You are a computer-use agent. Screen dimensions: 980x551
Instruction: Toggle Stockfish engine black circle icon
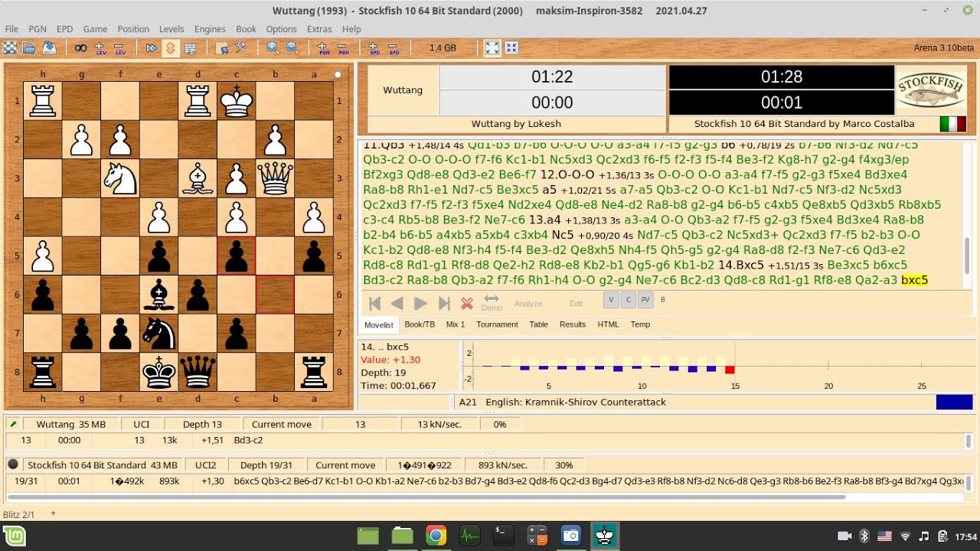pyautogui.click(x=13, y=465)
